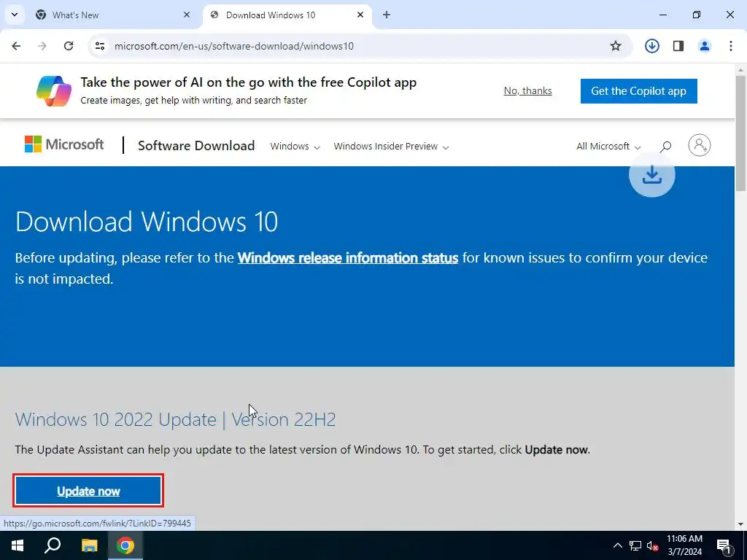The width and height of the screenshot is (747, 560).
Task: Open taskbar search icon
Action: click(53, 545)
